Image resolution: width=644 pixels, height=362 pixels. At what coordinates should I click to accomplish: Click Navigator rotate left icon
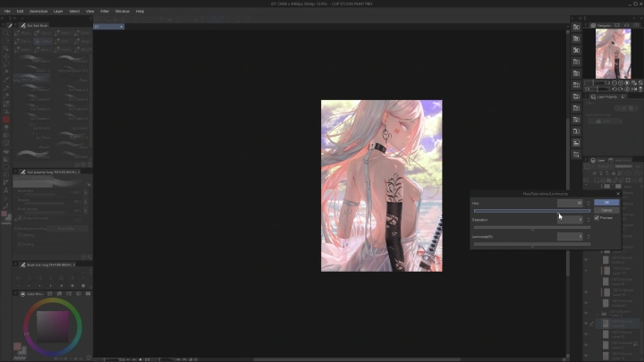pyautogui.click(x=614, y=89)
